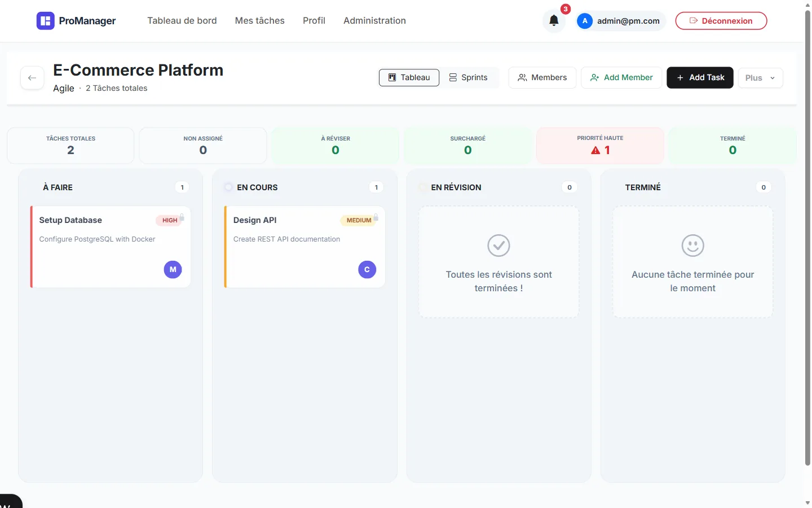The width and height of the screenshot is (812, 508).
Task: Switch to the Tableau view
Action: 409,77
